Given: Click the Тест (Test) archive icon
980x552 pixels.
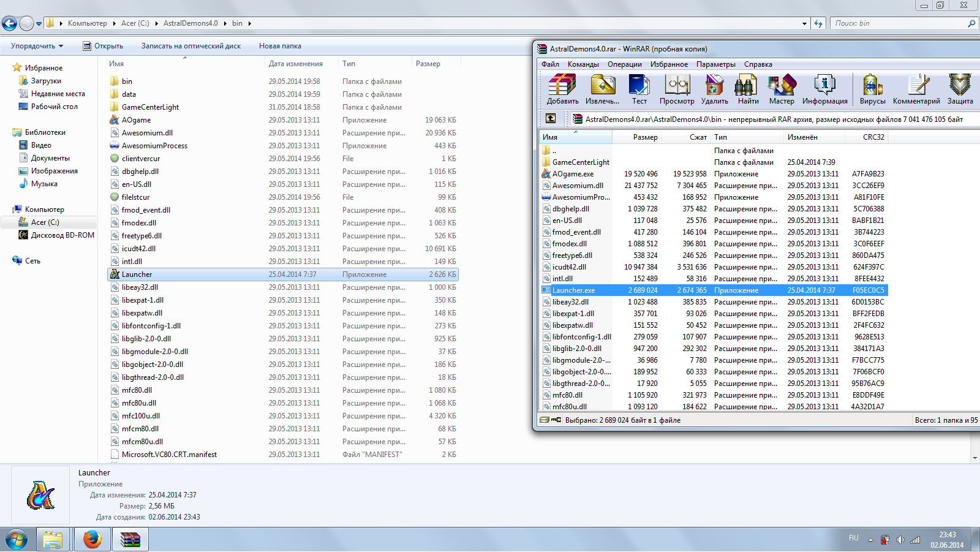Looking at the screenshot, I should tap(639, 89).
